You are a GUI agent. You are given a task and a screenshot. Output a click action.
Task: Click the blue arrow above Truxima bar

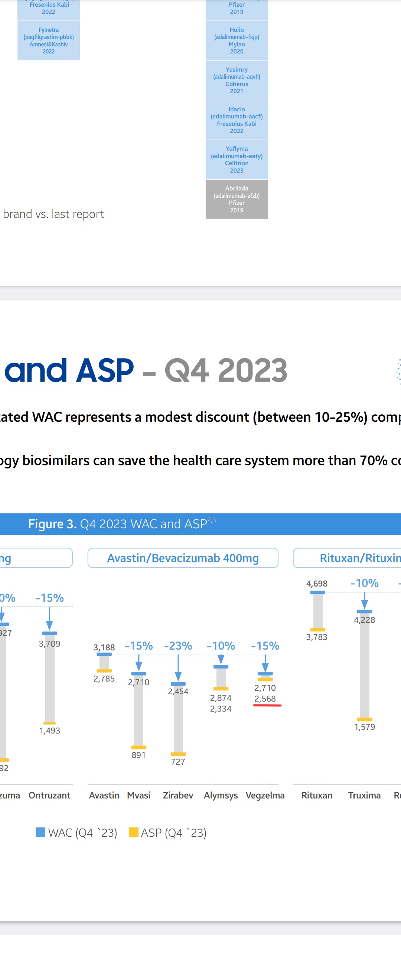365,601
